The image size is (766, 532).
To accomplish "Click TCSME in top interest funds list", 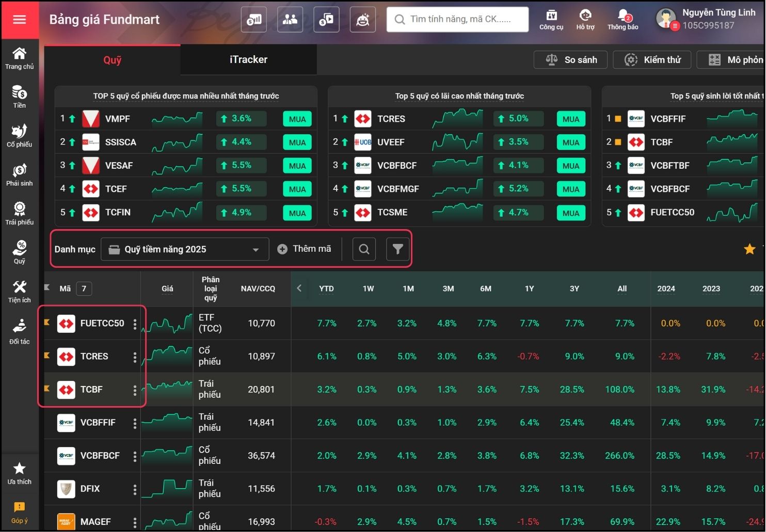I will coord(392,213).
